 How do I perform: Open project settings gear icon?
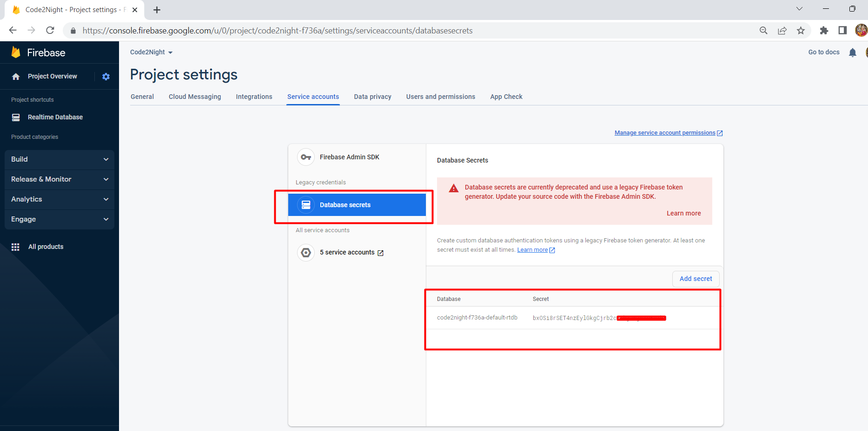click(106, 77)
